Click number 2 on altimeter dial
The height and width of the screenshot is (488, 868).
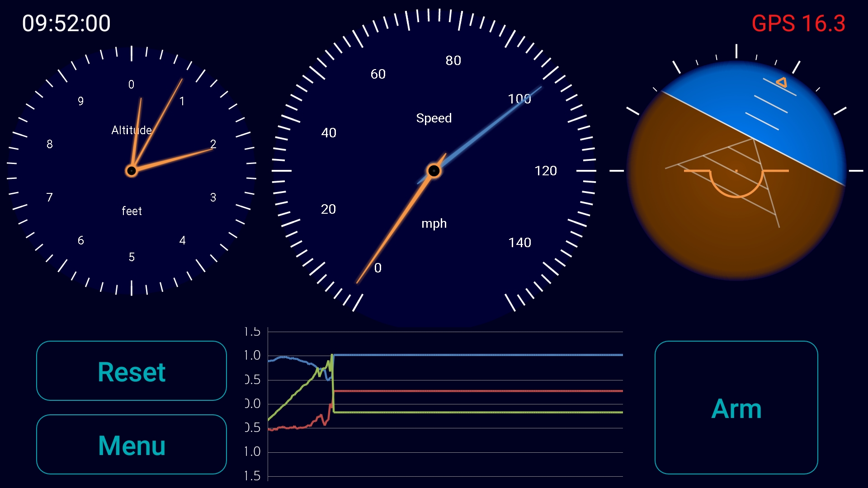(213, 144)
